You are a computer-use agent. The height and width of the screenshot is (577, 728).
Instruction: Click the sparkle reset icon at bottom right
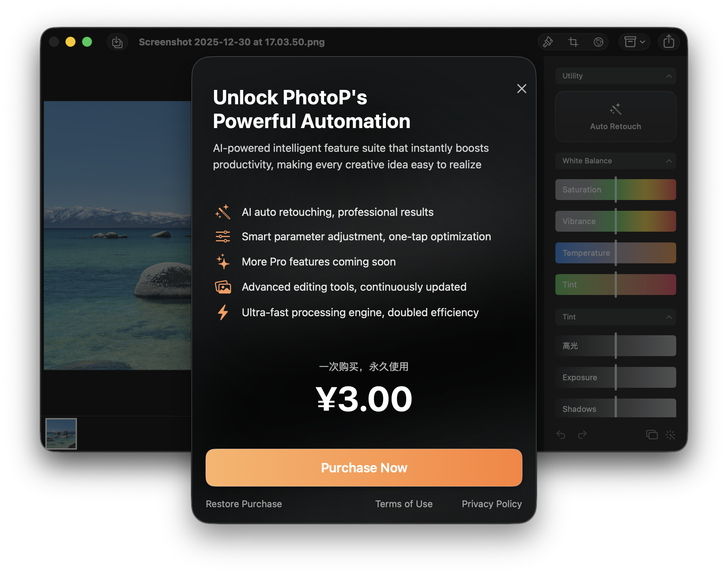coord(670,435)
